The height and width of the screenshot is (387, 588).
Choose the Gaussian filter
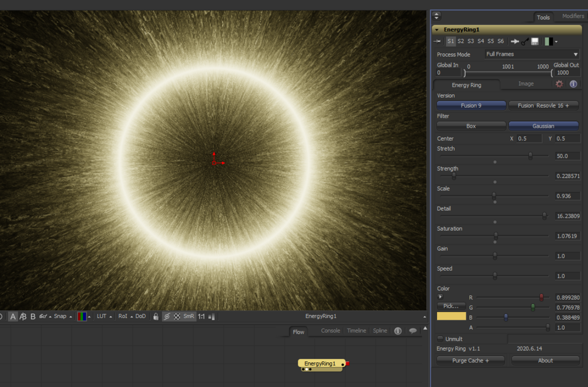pyautogui.click(x=544, y=126)
